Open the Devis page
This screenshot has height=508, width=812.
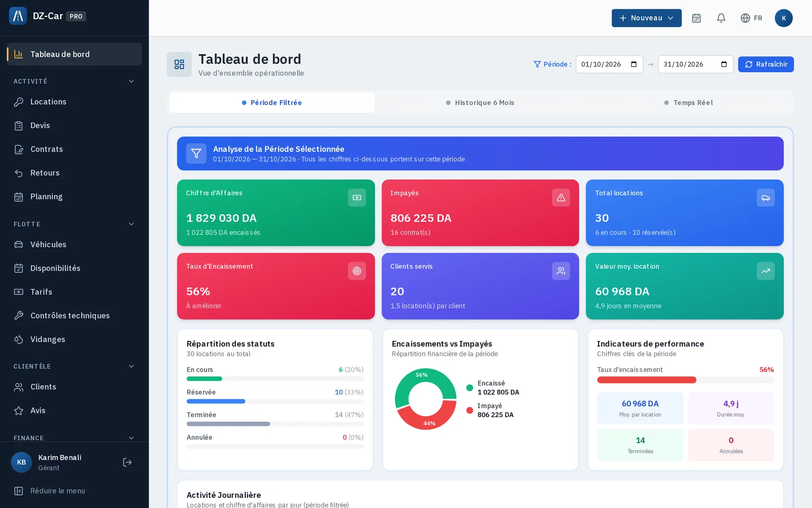point(74,126)
